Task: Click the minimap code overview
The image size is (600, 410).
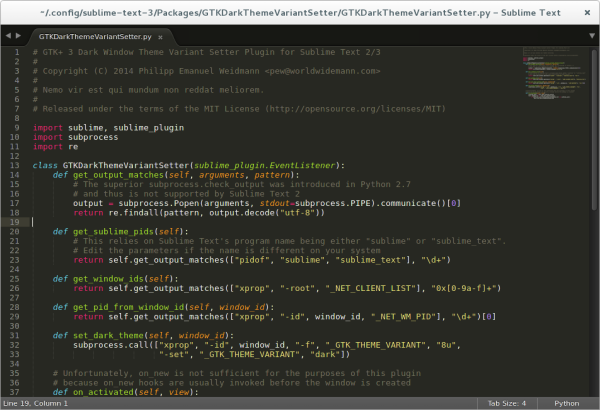Action: click(x=555, y=73)
